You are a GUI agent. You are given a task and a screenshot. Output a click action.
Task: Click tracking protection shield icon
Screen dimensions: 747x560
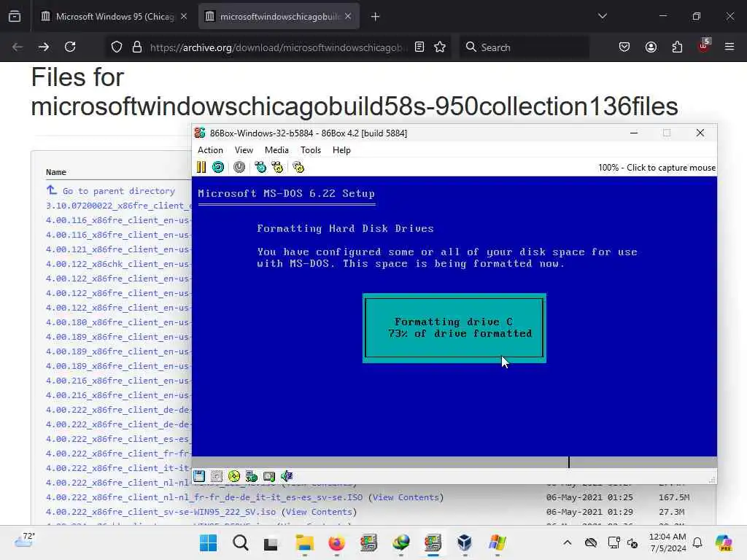tap(117, 47)
